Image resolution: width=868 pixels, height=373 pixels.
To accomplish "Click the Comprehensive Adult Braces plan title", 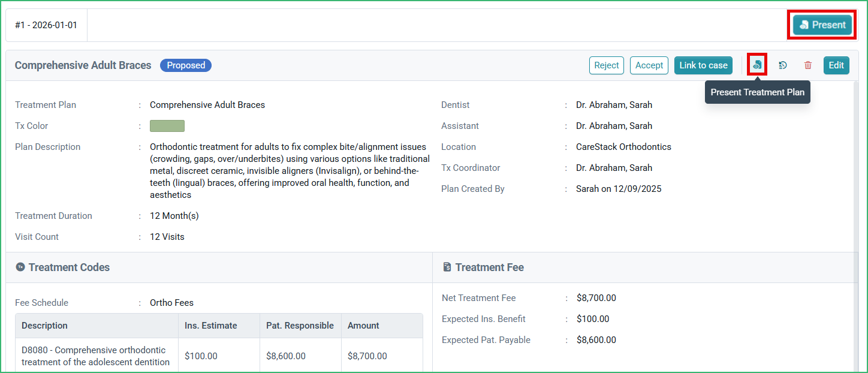I will click(x=83, y=65).
